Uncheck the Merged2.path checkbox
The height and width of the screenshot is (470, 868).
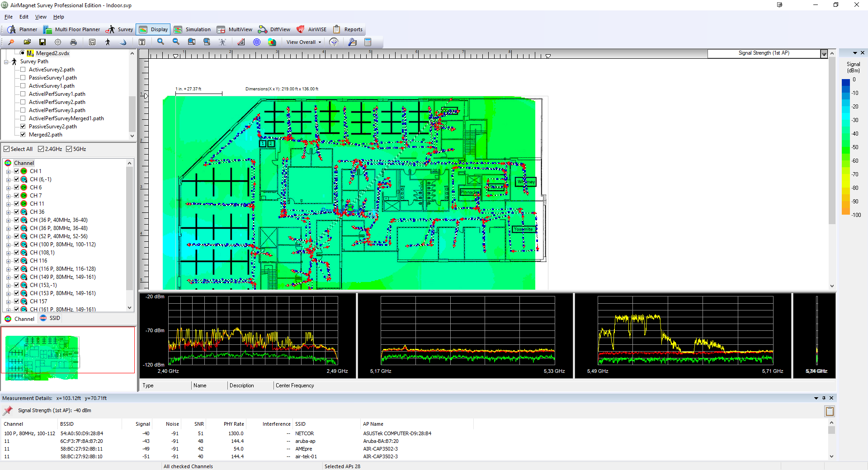(23, 135)
